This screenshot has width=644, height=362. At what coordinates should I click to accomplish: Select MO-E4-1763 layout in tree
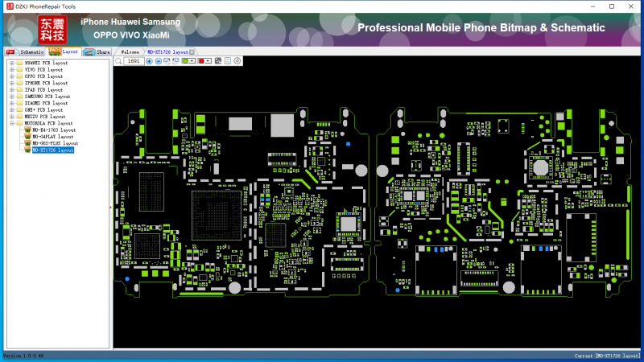(x=54, y=130)
